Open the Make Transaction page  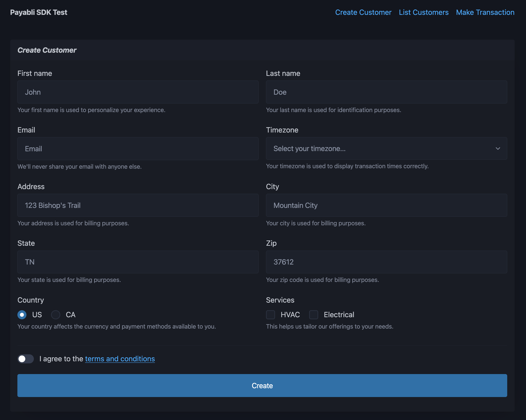485,12
